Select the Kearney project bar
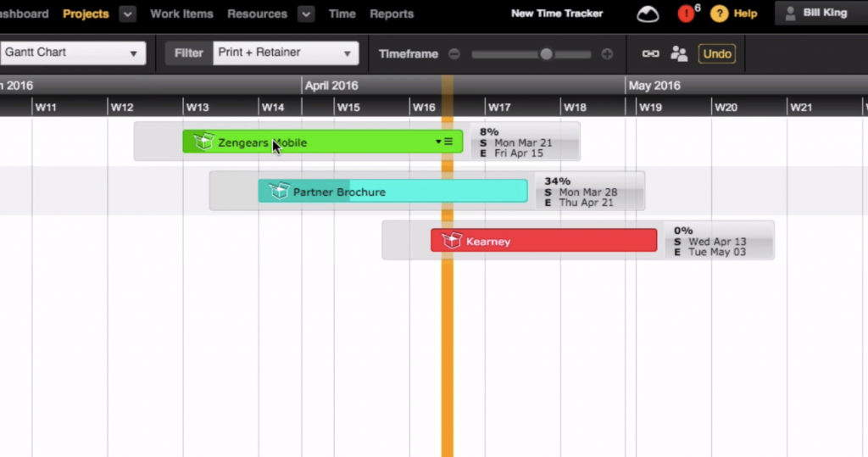Viewport: 868px width, 457px height. (x=544, y=241)
